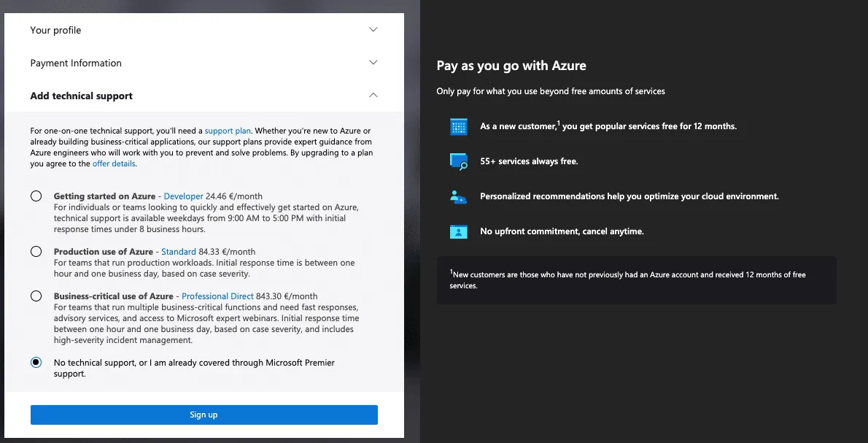Click the Sign up button

tap(204, 415)
